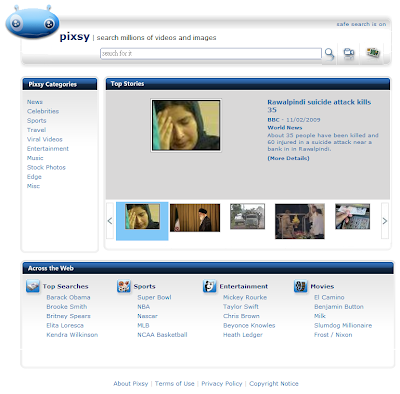Open the MLB link
The width and height of the screenshot is (400, 394).
point(143,325)
